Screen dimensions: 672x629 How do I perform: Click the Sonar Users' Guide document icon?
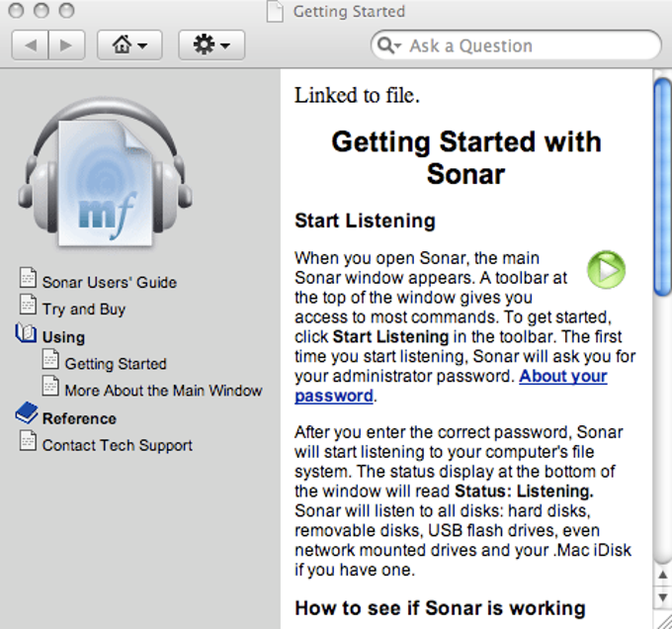click(28, 277)
